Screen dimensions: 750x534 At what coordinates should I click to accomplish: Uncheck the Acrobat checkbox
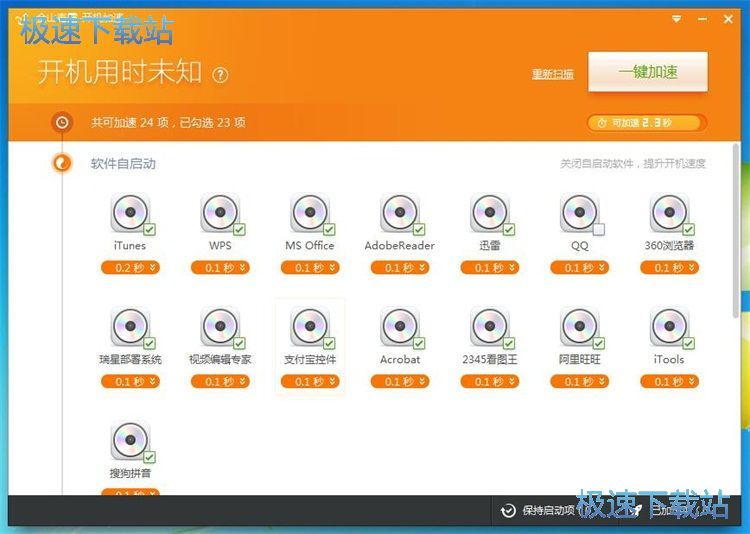pos(419,344)
